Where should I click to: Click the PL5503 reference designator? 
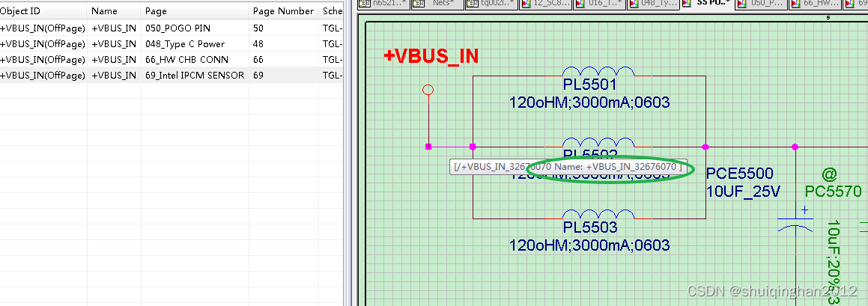[x=589, y=227]
